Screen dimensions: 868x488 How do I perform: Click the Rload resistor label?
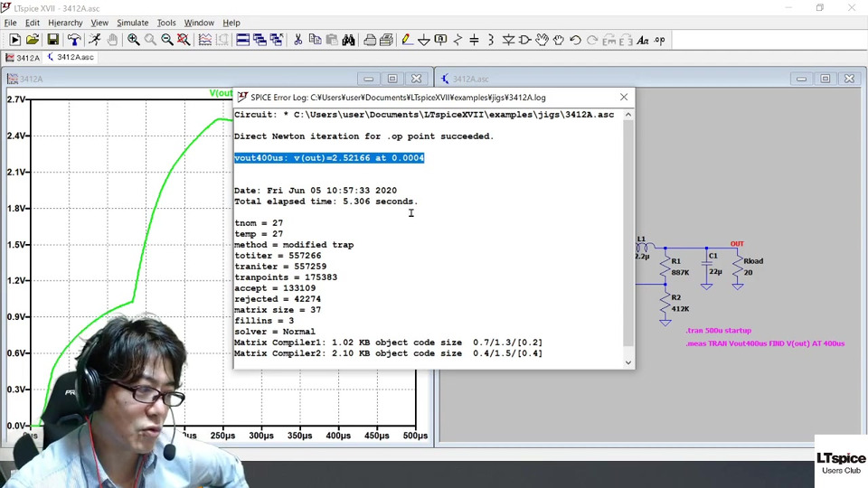click(753, 261)
